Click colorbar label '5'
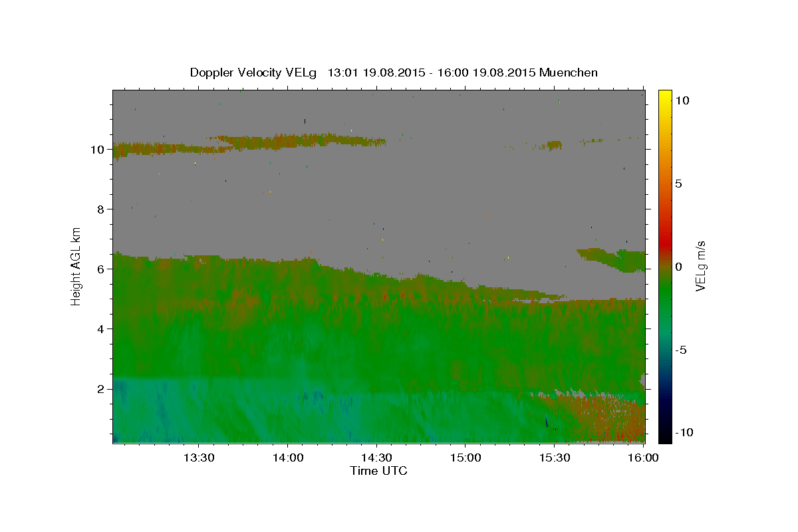Screen dimensions: 798x532 point(678,184)
